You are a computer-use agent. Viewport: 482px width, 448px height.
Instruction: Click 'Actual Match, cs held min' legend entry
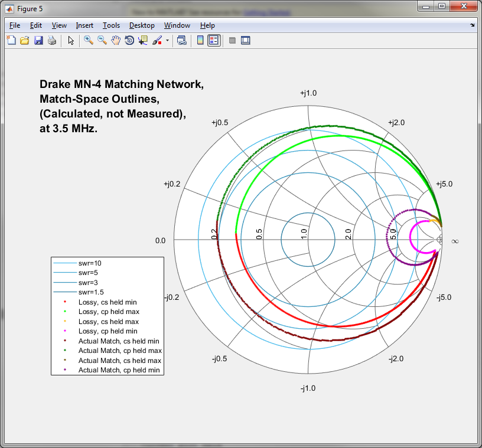pyautogui.click(x=119, y=341)
